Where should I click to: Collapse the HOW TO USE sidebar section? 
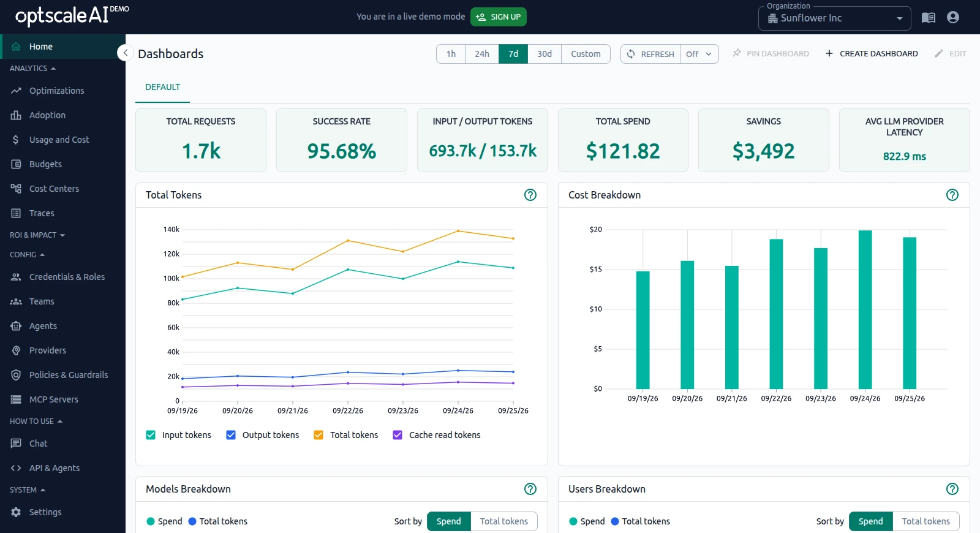click(x=36, y=421)
